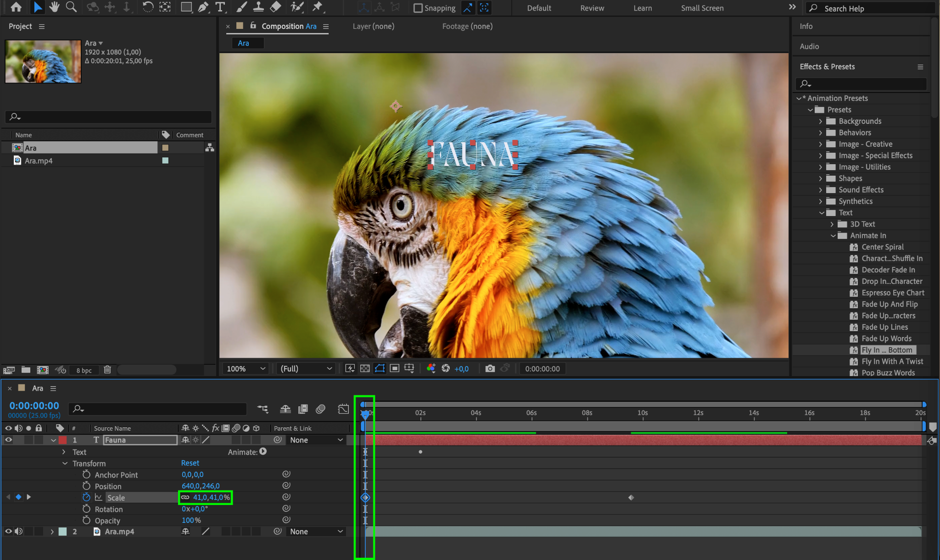Select the Fade Up Words preset
Image resolution: width=940 pixels, height=560 pixels.
coord(886,338)
